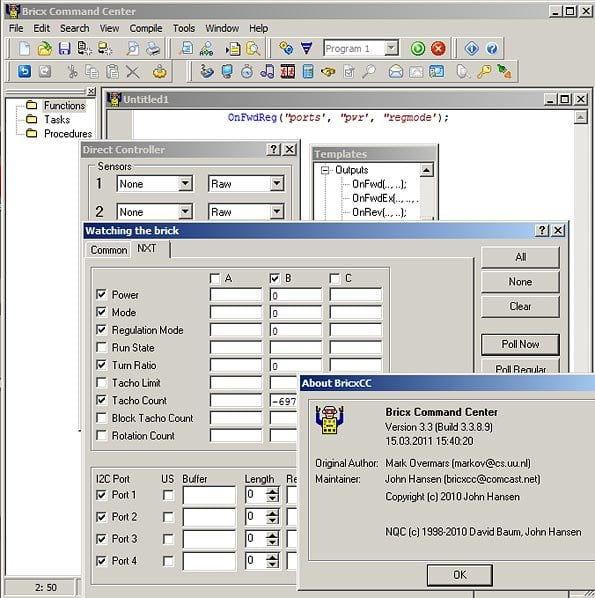Open the Brick Piano music notes tool
This screenshot has height=598, width=595.
tap(267, 71)
